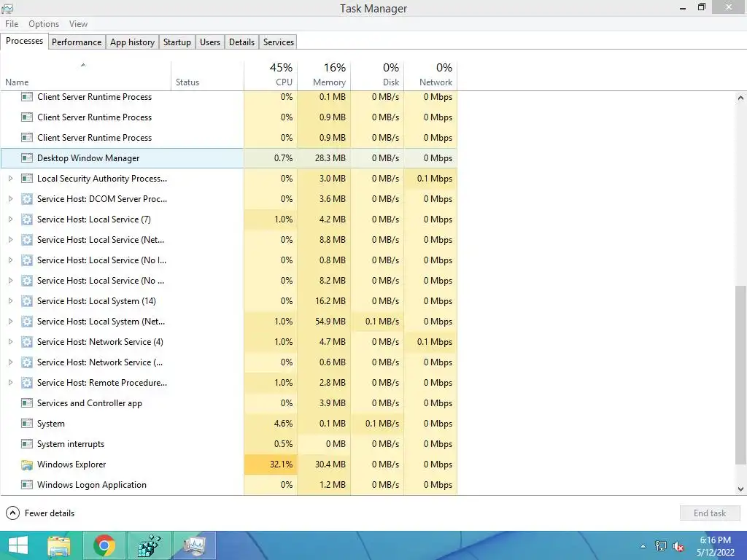
Task: Switch to the Details tab
Action: (x=241, y=42)
